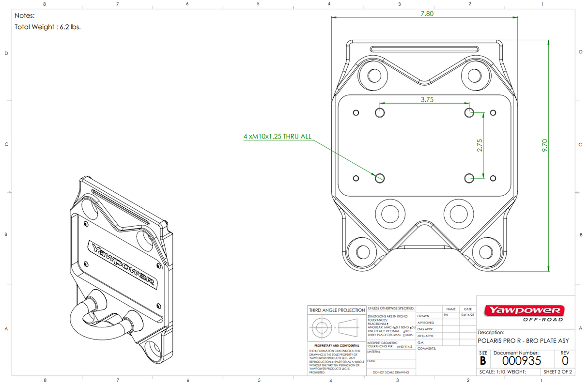Select the 9.70 height dimension

544,144
